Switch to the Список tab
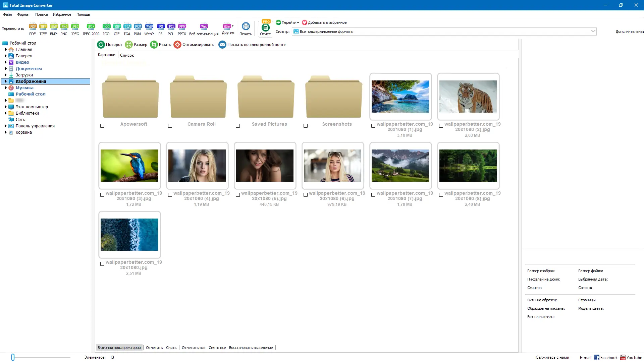The height and width of the screenshot is (362, 644). (x=126, y=55)
